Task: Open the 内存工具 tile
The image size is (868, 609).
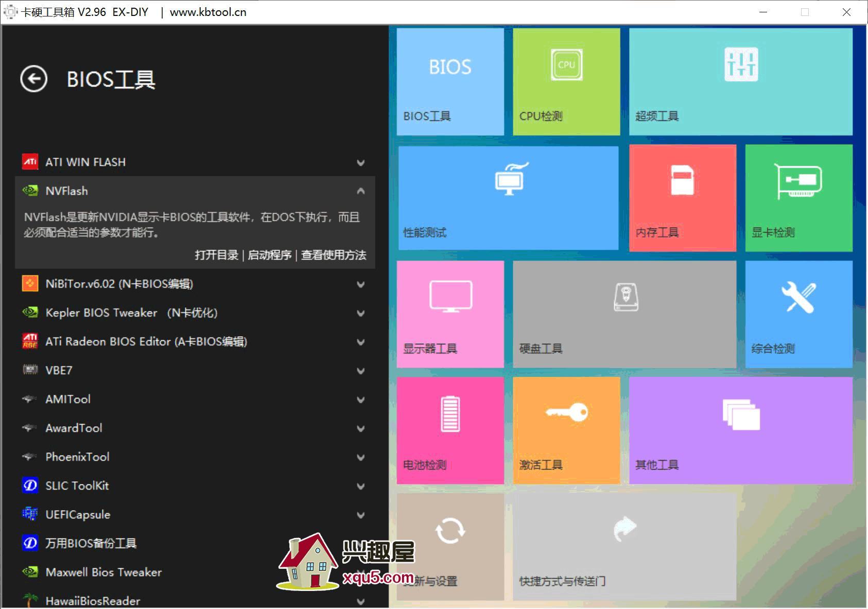Action: [683, 198]
